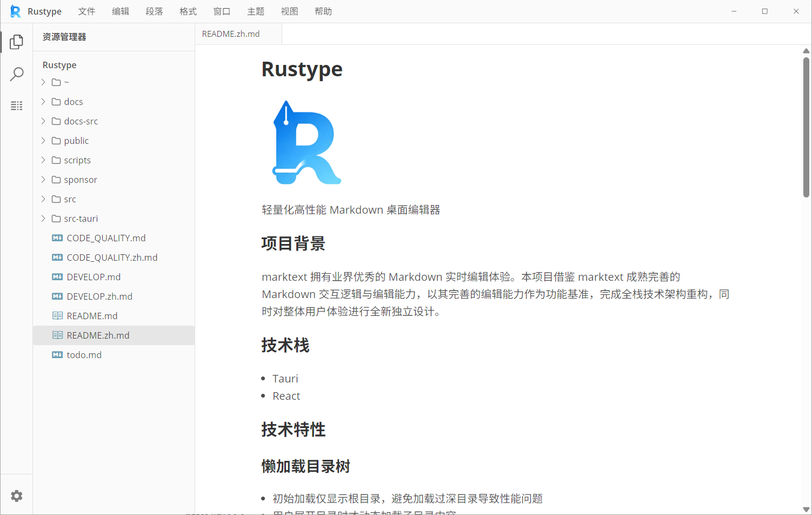This screenshot has width=812, height=515.
Task: Click the 资源管理器 panel title
Action: 64,37
